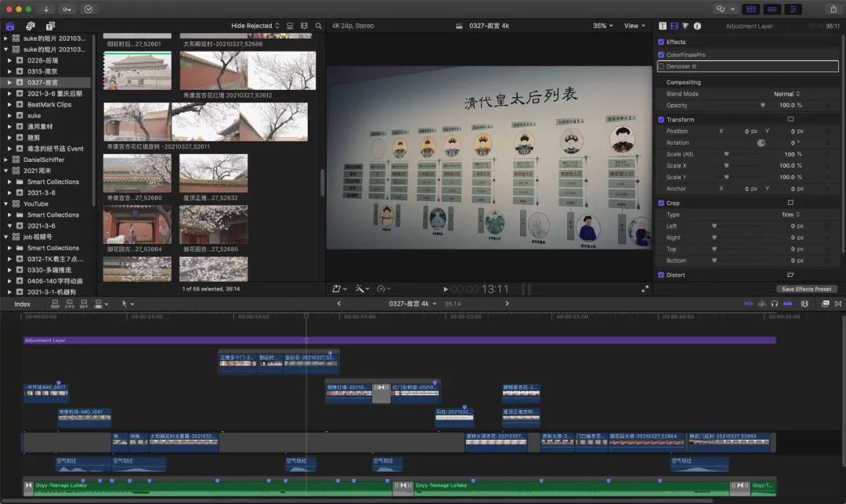Screen dimensions: 846x504
Task: Collapse the YouTube library
Action: (x=5, y=203)
